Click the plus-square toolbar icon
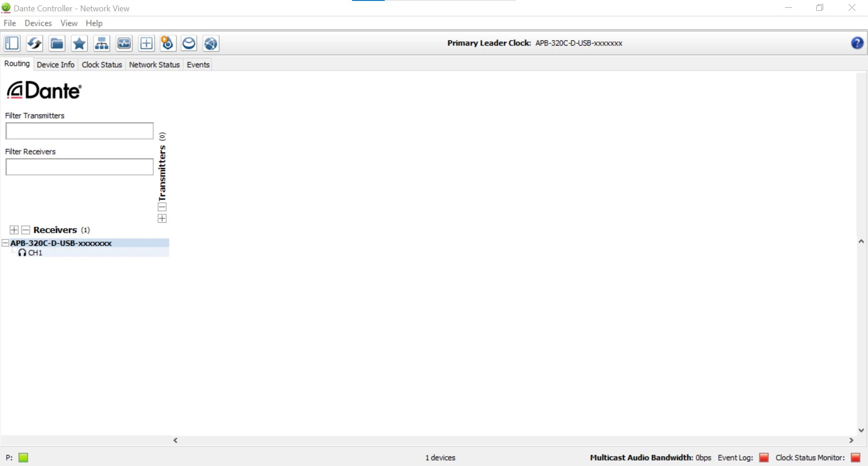The height and width of the screenshot is (466, 868). point(146,43)
